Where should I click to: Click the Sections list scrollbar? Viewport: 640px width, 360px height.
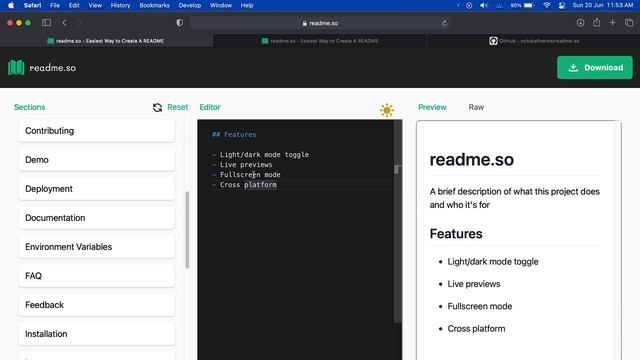point(187,230)
